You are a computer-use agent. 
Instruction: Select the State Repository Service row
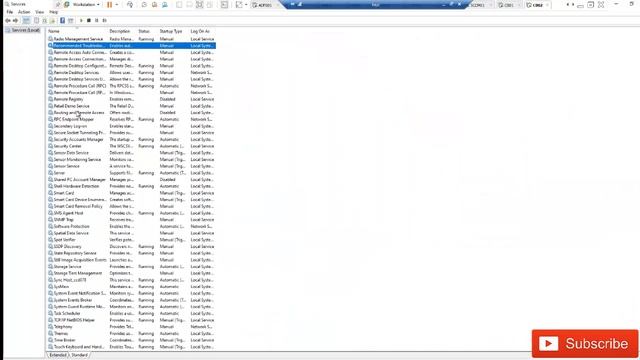tap(131, 253)
